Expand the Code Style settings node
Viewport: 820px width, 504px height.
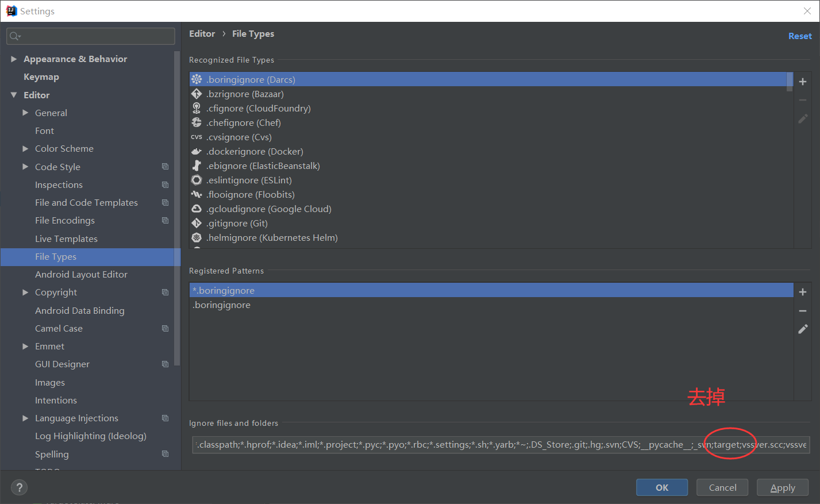(x=25, y=167)
